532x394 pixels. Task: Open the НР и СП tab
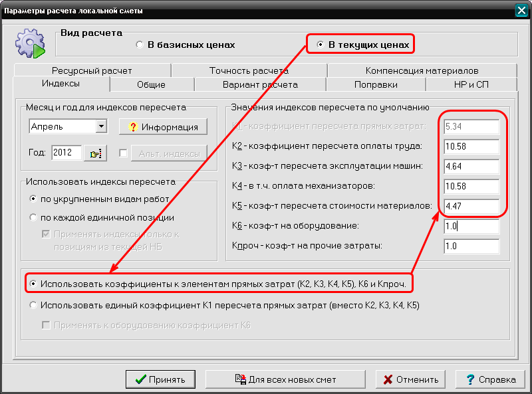tap(471, 85)
